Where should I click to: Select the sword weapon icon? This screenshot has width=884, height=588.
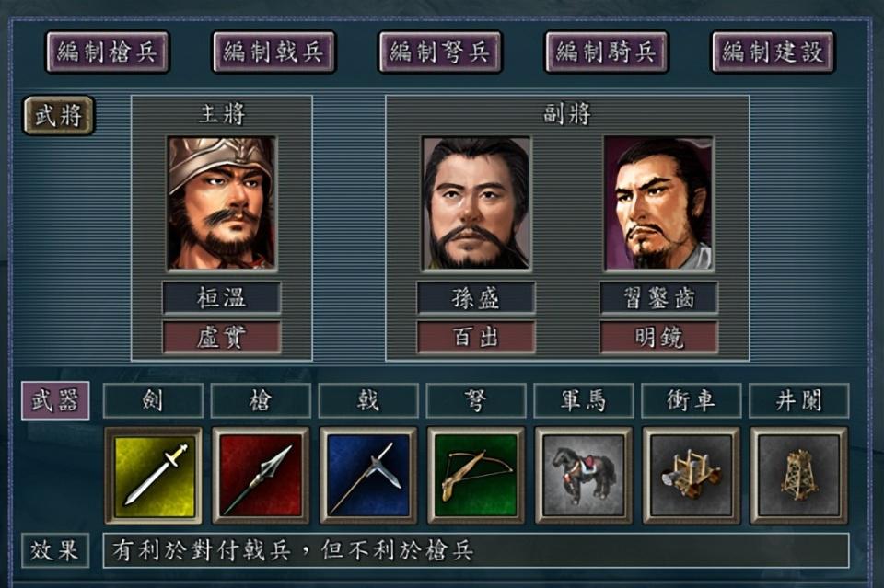154,476
